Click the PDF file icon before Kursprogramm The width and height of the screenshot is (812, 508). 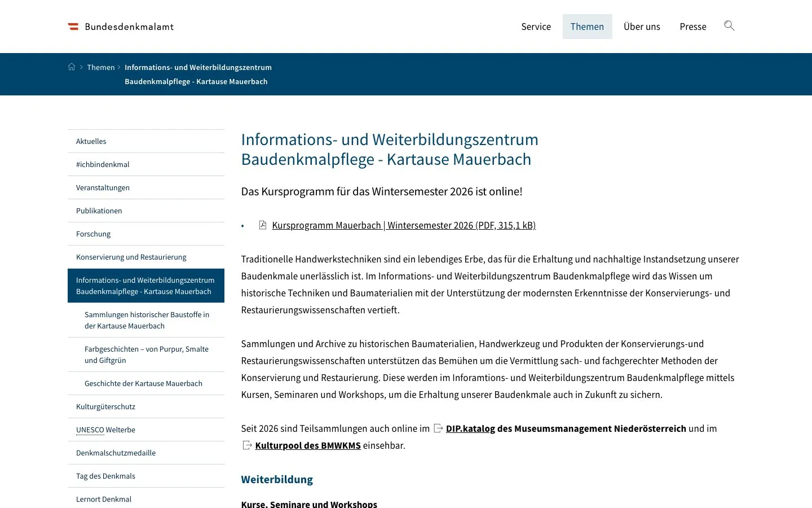[x=263, y=225]
